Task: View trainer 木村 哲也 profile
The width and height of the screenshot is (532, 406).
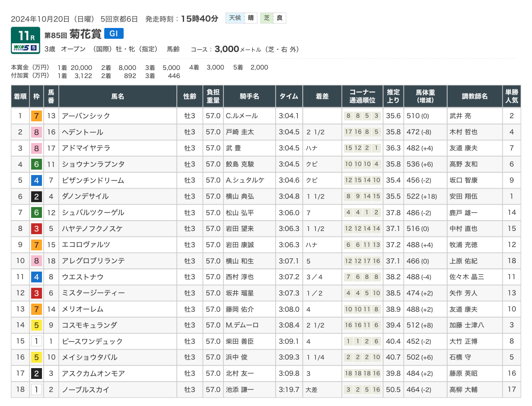Action: point(463,132)
